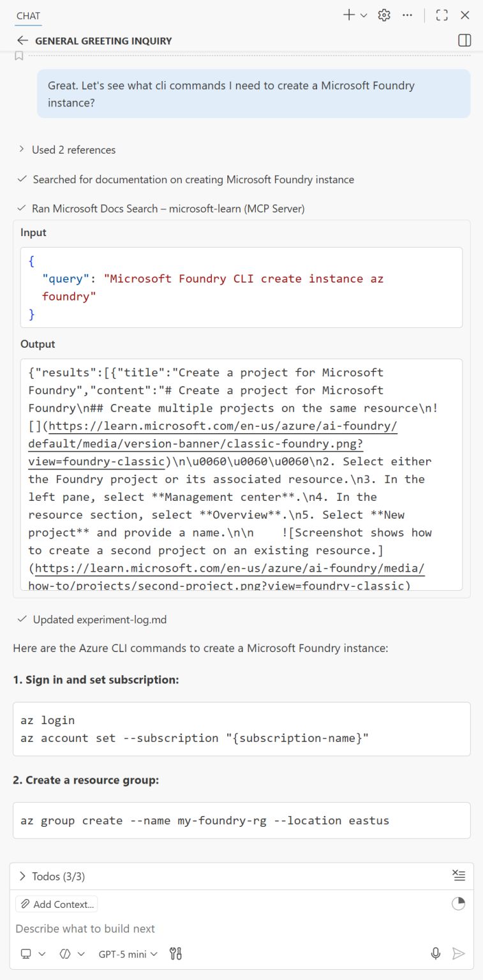Toggle the bookmark marker above the conversation
This screenshot has width=483, height=980.
pyautogui.click(x=18, y=56)
